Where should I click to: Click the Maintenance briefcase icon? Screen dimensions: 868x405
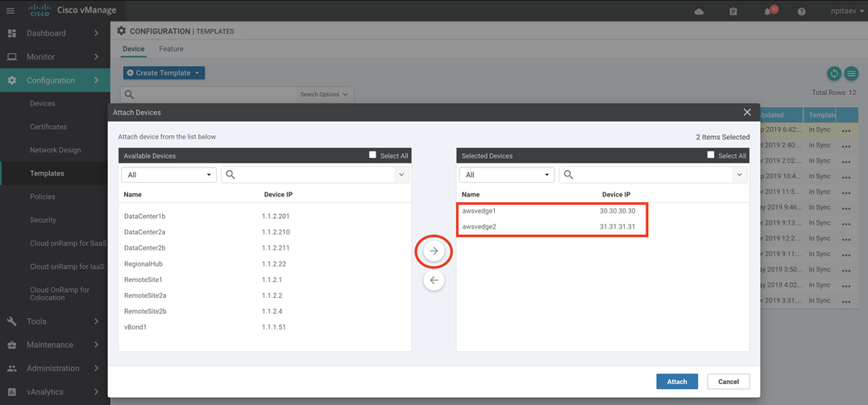[11, 345]
